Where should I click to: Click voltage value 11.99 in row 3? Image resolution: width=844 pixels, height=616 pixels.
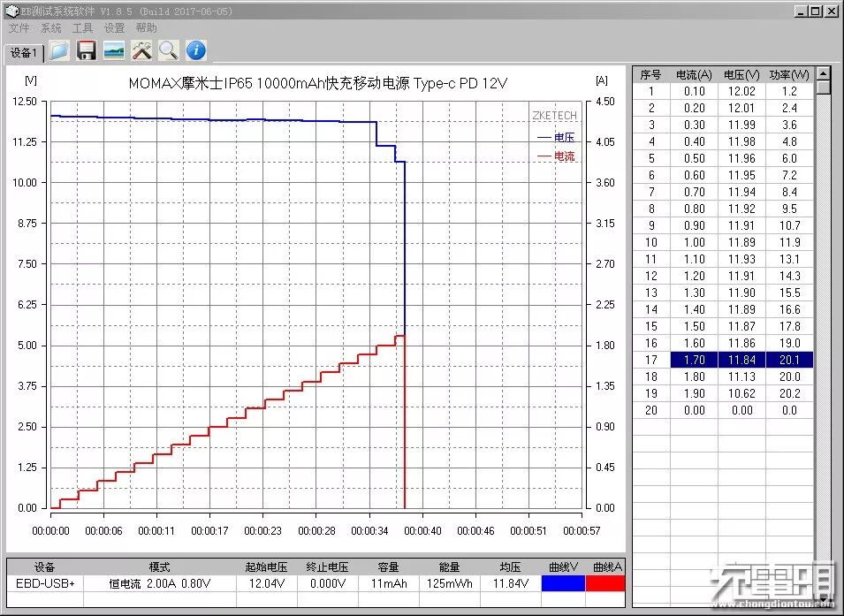coord(741,125)
